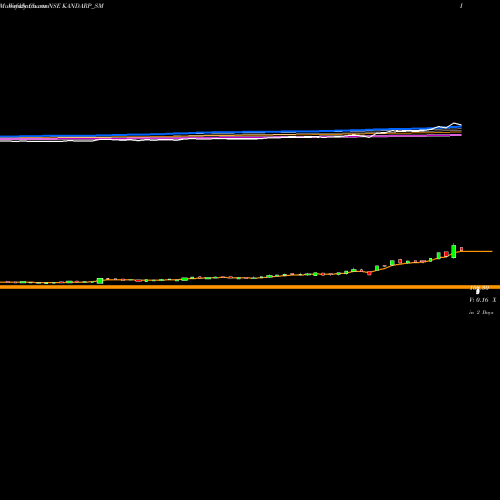Click the last small red candlestick
This screenshot has width=500, height=500.
point(461,249)
